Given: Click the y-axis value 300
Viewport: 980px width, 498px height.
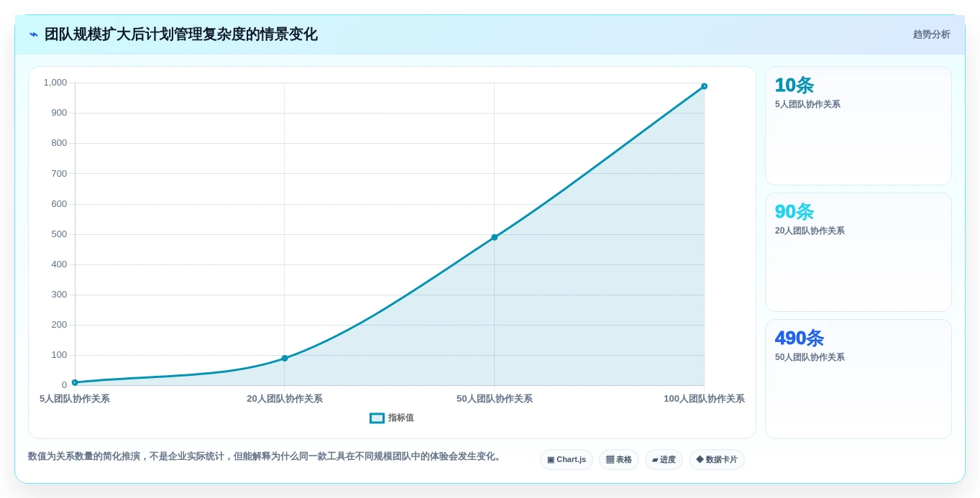Looking at the screenshot, I should 59,295.
